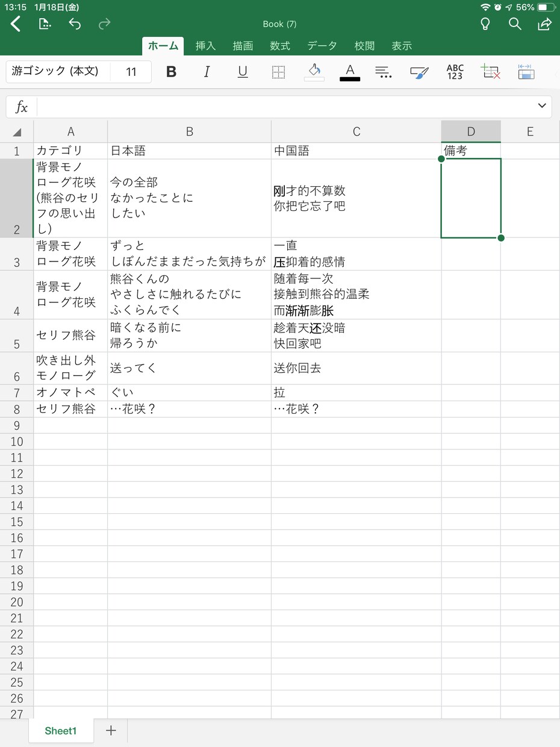The image size is (560, 747).
Task: Open the cell size format tool
Action: pos(526,72)
